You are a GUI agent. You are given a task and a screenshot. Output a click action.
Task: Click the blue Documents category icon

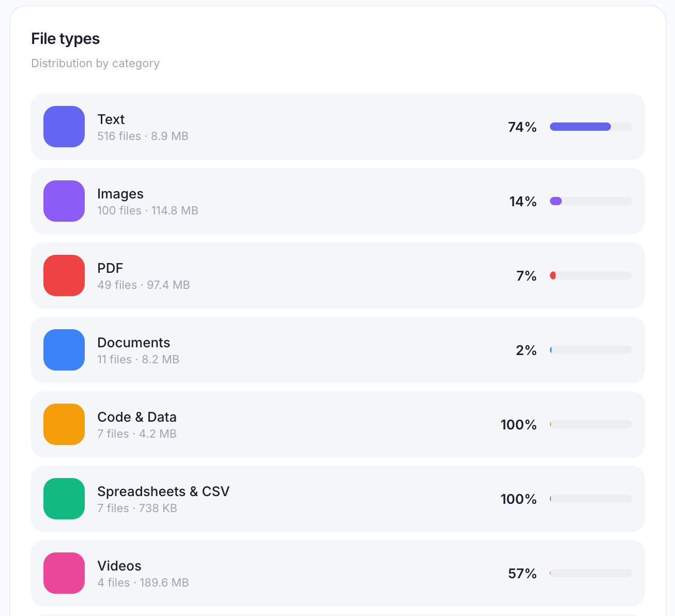click(64, 350)
